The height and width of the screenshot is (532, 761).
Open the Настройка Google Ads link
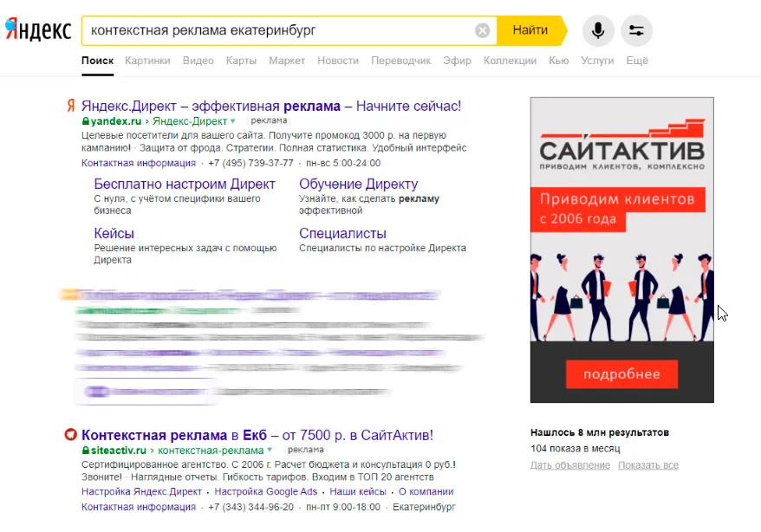(266, 491)
